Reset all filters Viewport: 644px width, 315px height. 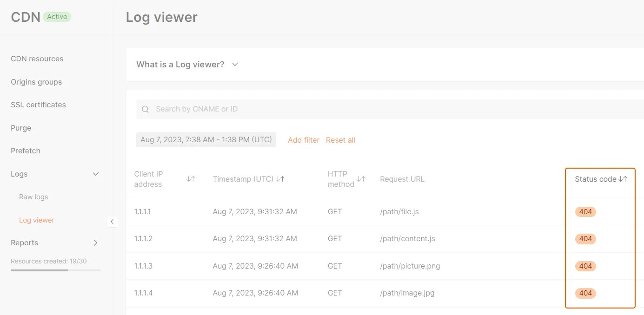tap(340, 140)
